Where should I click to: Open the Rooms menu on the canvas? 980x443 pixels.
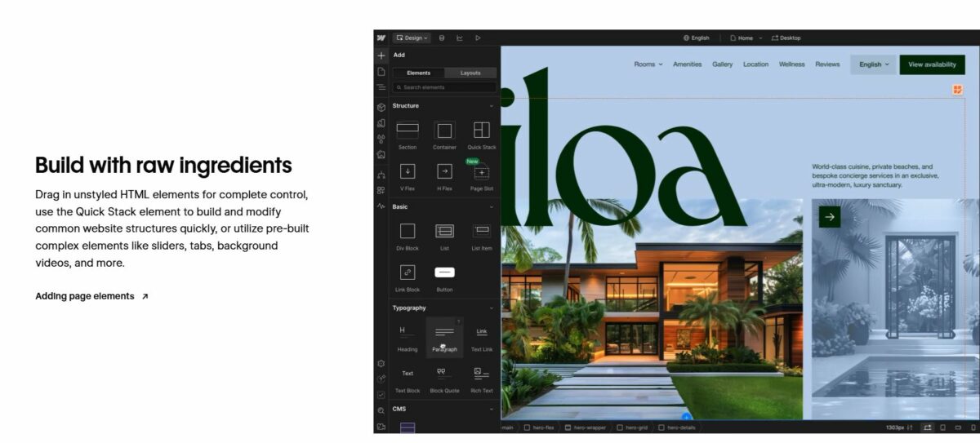tap(648, 64)
